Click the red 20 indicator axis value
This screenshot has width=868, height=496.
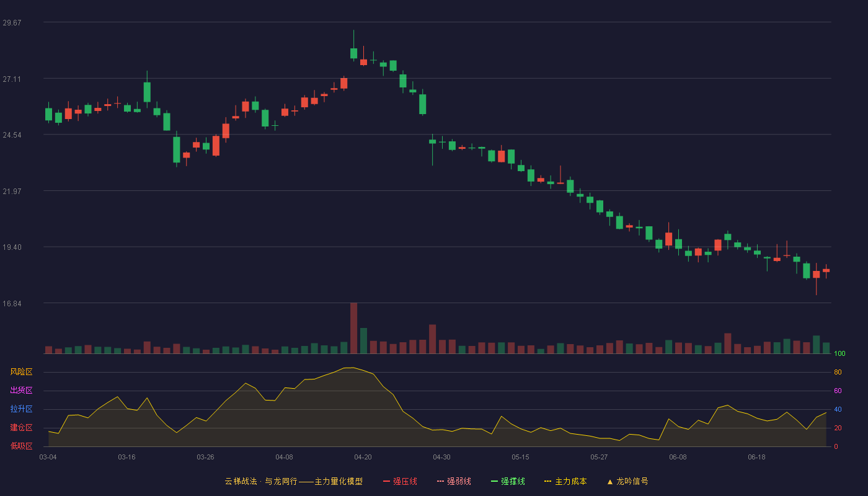(x=838, y=428)
